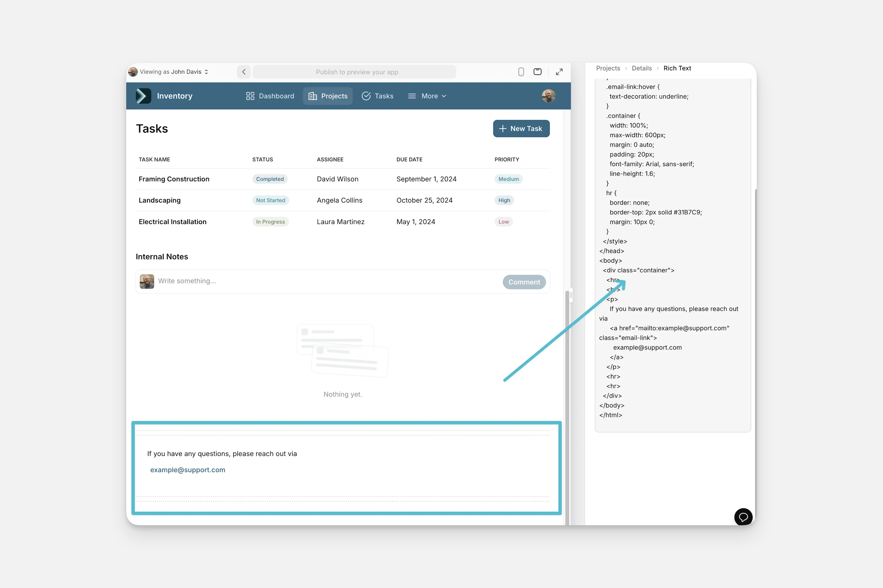Click the ASSIGNEE column header
Image resolution: width=883 pixels, height=588 pixels.
330,159
